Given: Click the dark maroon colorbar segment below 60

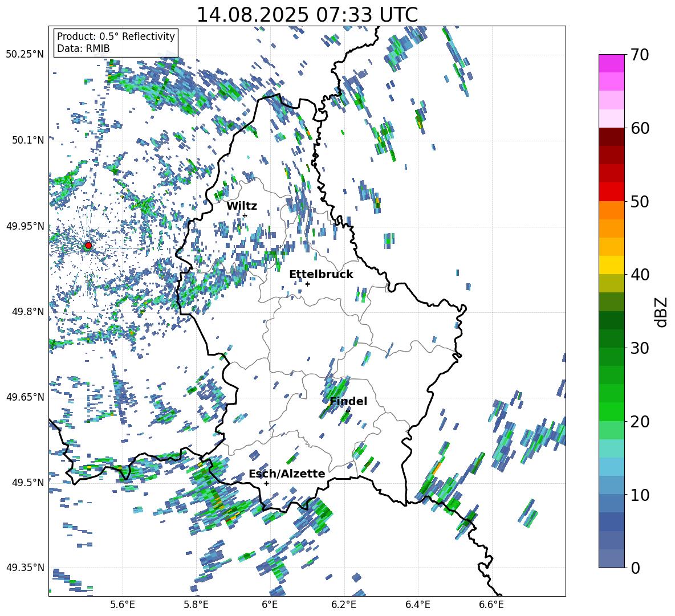Looking at the screenshot, I should tap(611, 136).
